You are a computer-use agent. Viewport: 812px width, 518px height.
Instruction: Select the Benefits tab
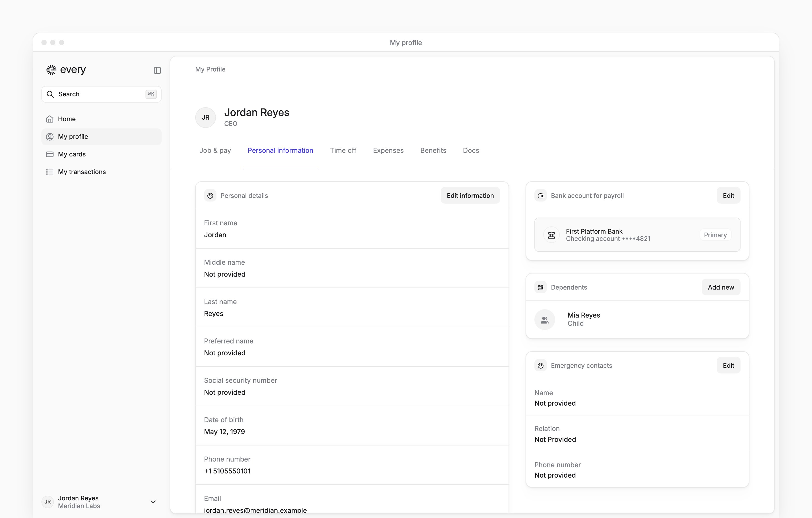[x=433, y=150]
